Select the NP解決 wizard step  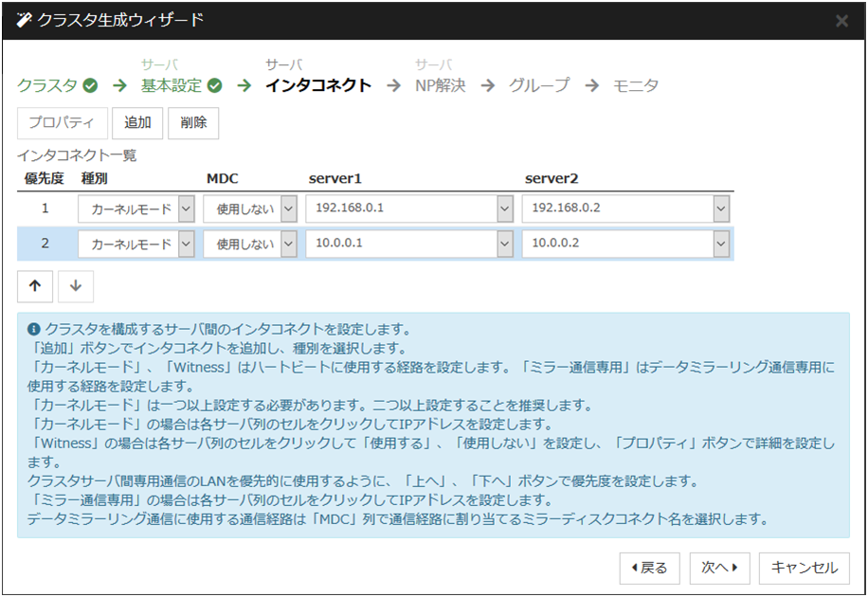tap(441, 85)
